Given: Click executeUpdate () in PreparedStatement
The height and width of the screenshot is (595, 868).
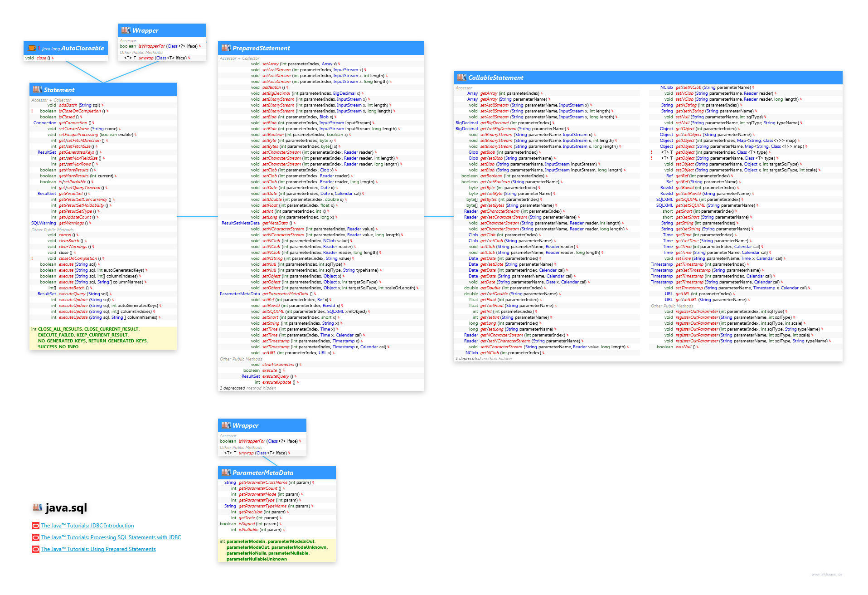Looking at the screenshot, I should coord(279,382).
